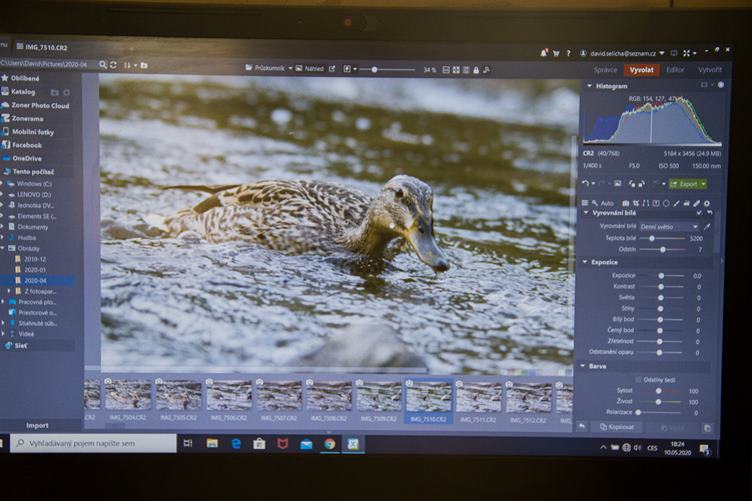Open the Průzkumník view dropdown

click(291, 68)
